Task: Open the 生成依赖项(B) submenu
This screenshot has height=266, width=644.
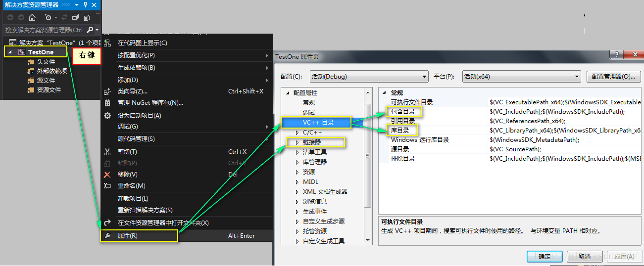Action: pyautogui.click(x=187, y=68)
